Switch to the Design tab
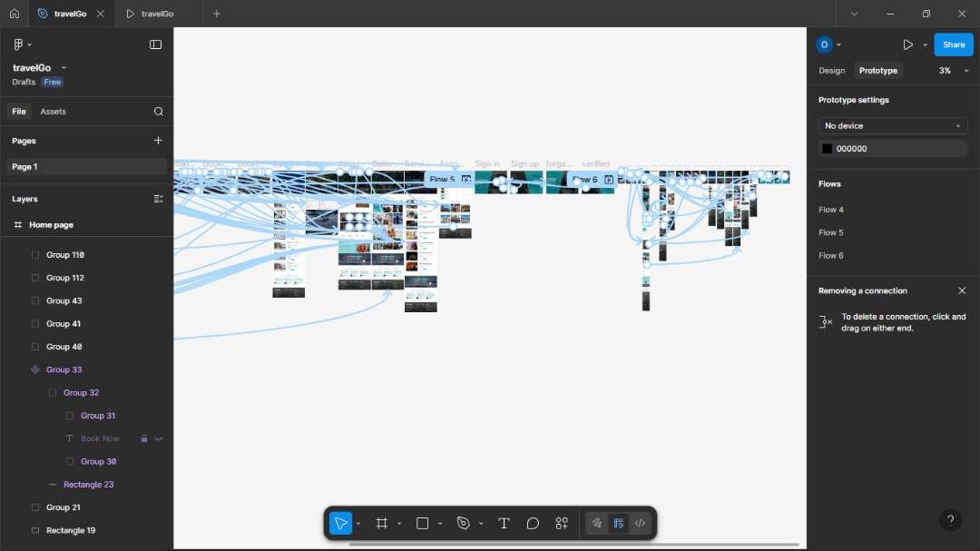This screenshot has height=551, width=980. coord(832,71)
